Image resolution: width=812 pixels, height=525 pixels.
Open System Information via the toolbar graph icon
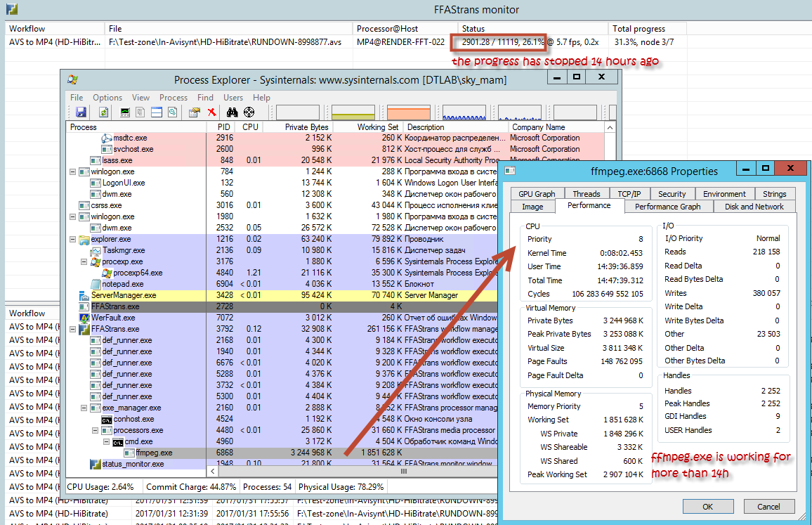click(x=125, y=112)
